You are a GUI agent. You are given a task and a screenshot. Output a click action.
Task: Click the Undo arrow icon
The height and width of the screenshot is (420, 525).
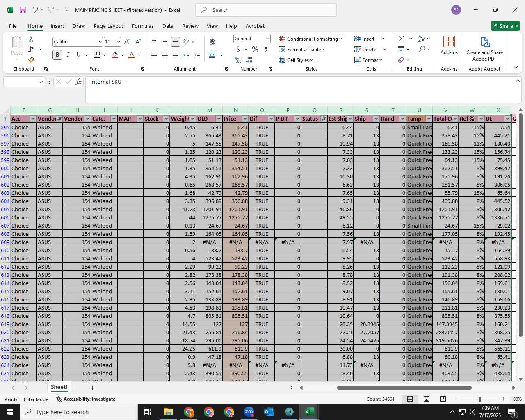click(35, 10)
